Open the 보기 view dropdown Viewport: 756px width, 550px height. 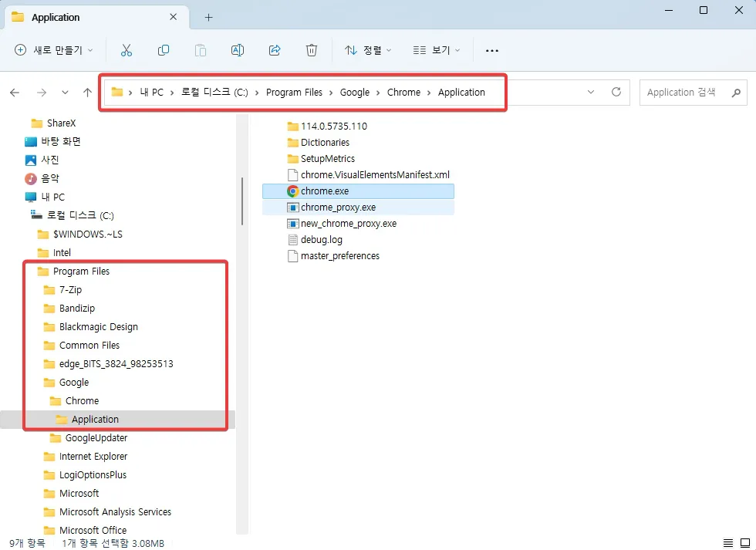pos(437,50)
